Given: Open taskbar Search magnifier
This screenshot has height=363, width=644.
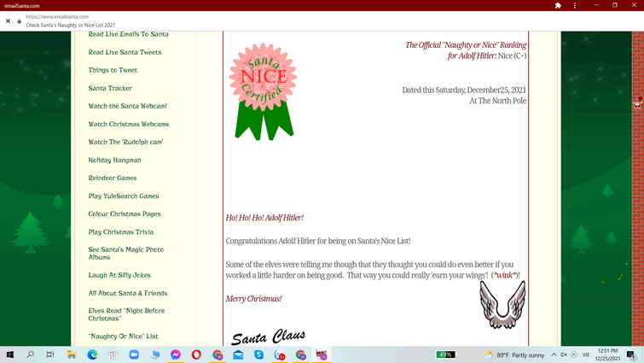Looking at the screenshot, I should click(30, 354).
